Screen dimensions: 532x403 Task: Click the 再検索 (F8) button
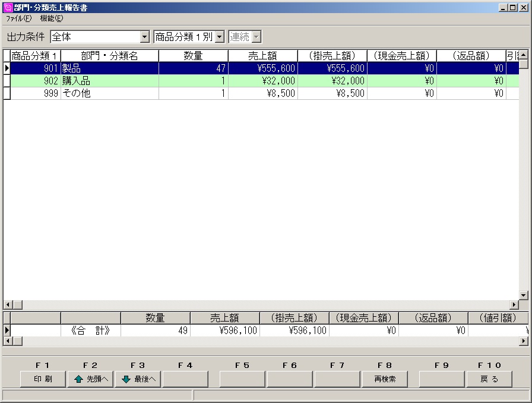point(385,379)
